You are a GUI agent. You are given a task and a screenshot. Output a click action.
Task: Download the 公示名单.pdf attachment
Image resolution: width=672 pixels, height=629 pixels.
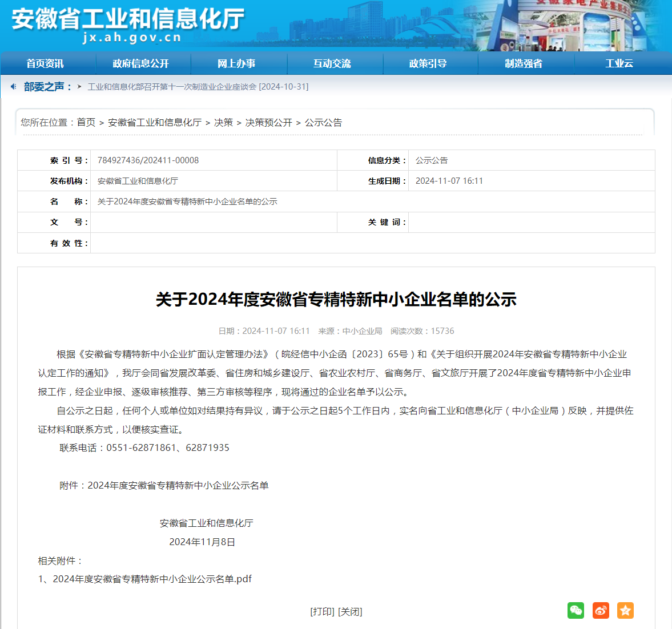(x=152, y=579)
